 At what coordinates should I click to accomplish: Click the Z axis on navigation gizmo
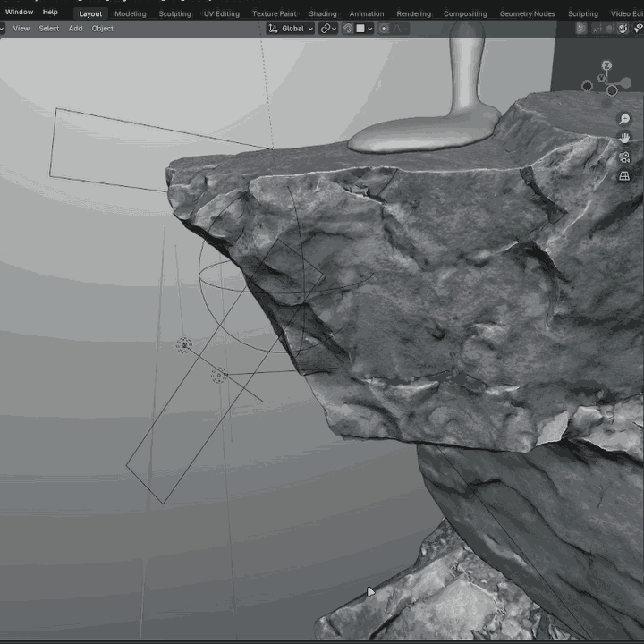pyautogui.click(x=606, y=66)
